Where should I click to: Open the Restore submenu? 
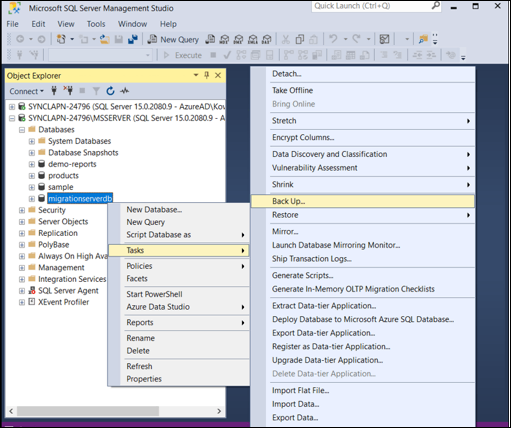[x=363, y=215]
